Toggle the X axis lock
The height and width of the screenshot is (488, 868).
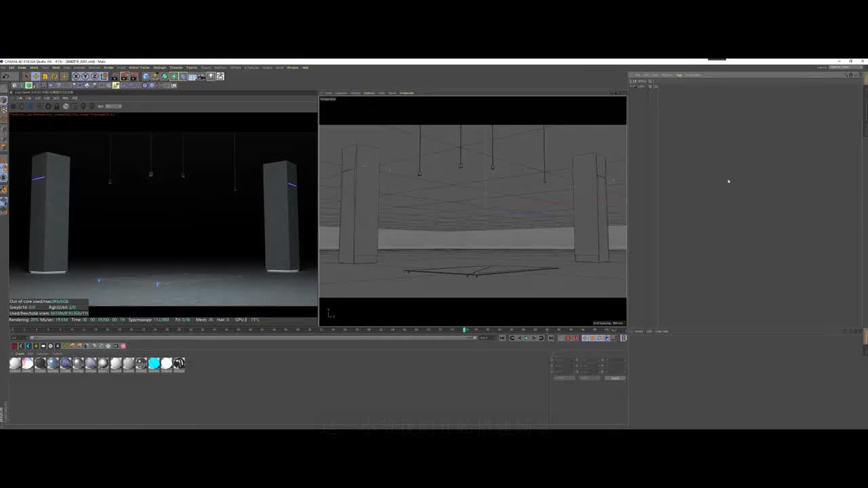[76, 76]
